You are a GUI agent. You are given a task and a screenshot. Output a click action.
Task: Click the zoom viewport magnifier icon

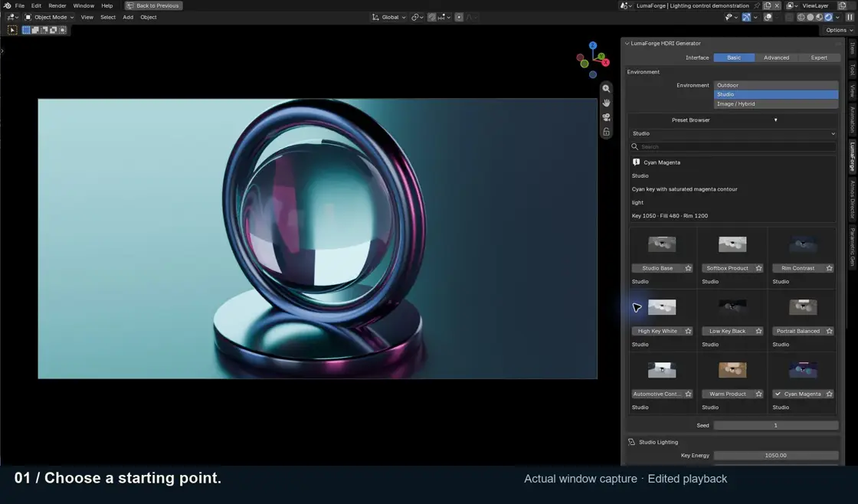(x=606, y=89)
